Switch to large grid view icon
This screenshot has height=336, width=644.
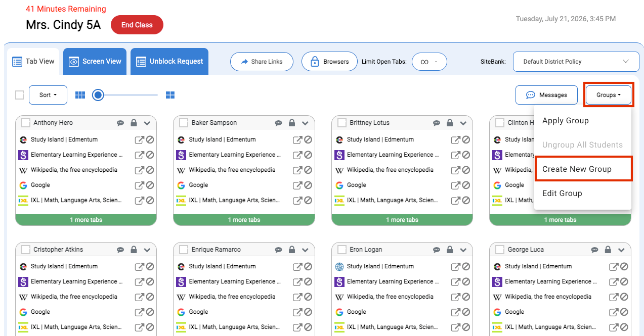(170, 95)
